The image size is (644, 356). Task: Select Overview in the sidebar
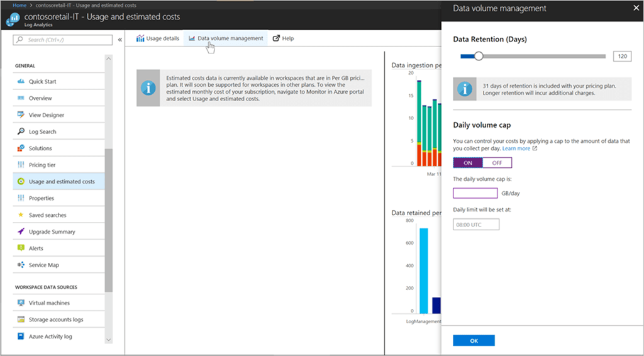coord(58,98)
